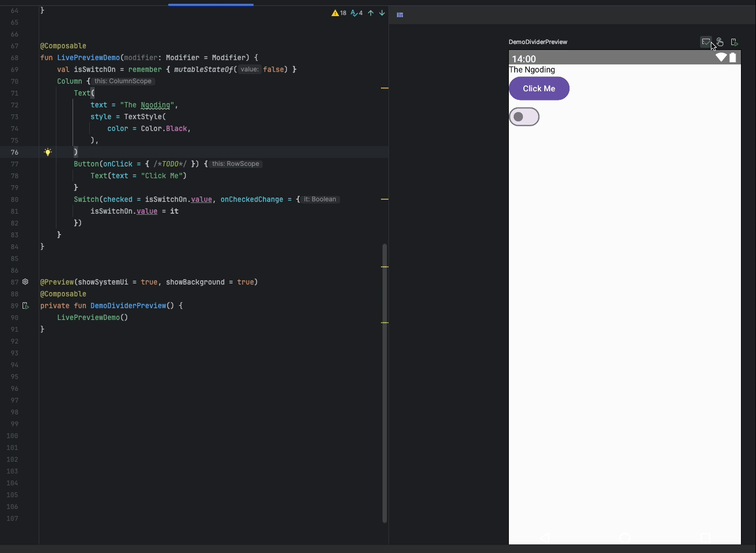The image size is (756, 553).
Task: Click the yellow warnings count indicator
Action: click(339, 13)
